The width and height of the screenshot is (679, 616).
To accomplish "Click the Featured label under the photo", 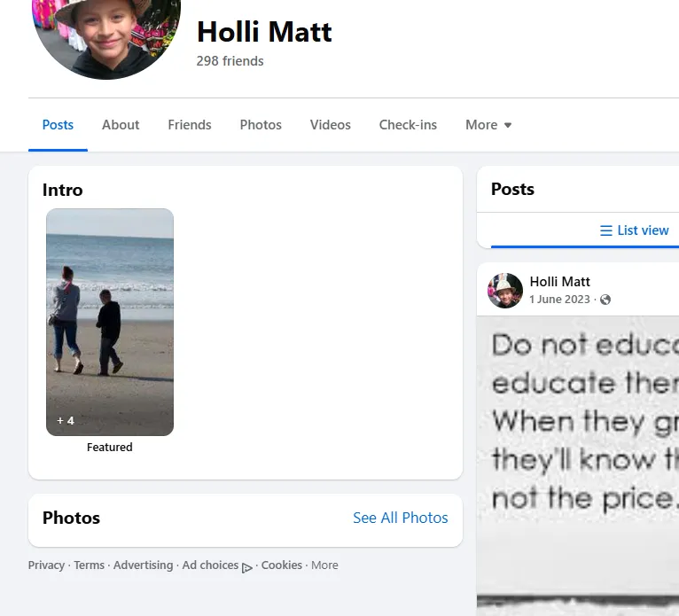I will [x=110, y=448].
